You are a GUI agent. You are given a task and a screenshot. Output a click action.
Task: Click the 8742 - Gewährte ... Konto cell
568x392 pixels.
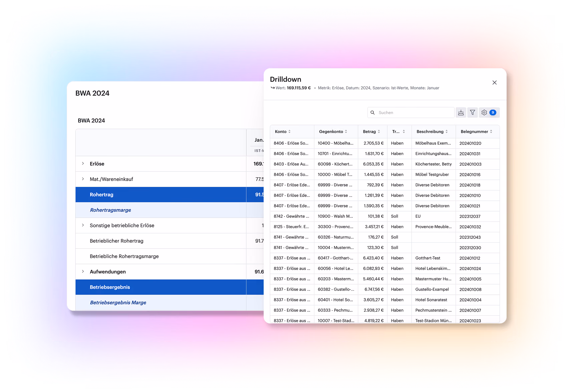tap(292, 216)
